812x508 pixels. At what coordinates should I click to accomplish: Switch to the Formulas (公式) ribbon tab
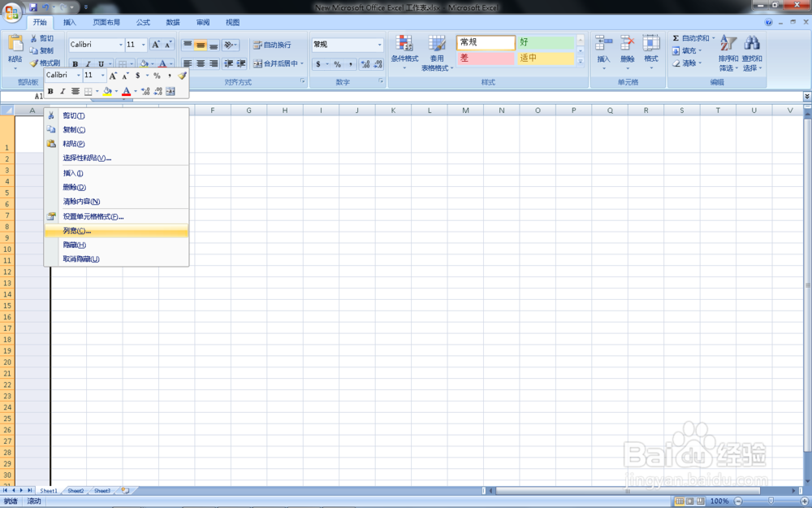tap(143, 22)
